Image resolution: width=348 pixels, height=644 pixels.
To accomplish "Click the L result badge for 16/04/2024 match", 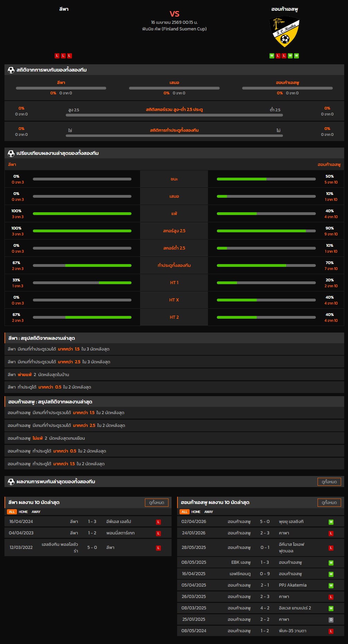I will (x=158, y=522).
